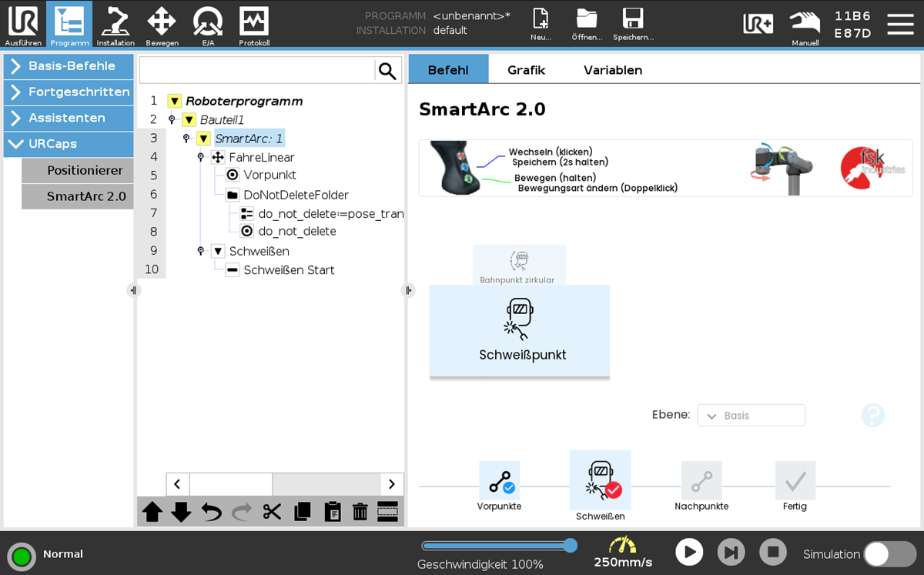This screenshot has height=575, width=924.
Task: Stop the program
Action: click(x=772, y=552)
